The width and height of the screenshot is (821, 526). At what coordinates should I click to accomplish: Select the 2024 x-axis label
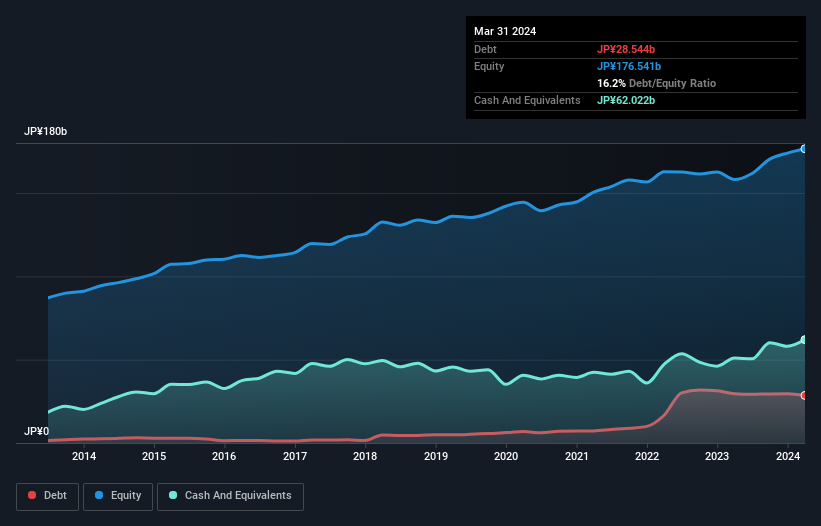787,457
